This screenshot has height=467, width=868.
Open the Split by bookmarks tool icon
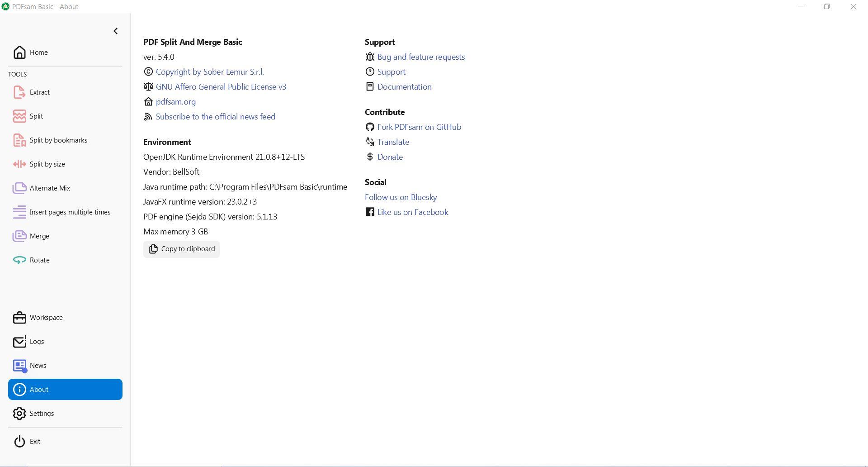coord(19,140)
